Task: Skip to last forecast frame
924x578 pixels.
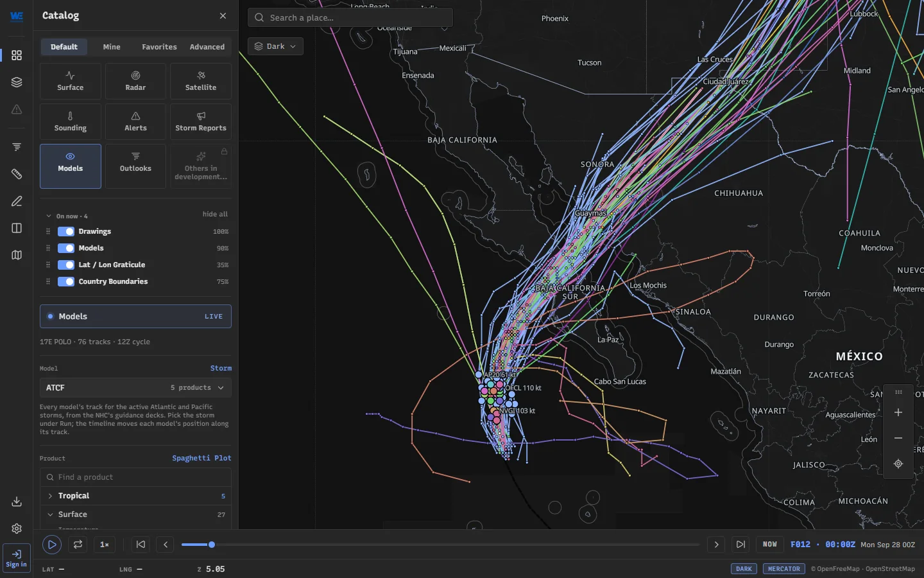Action: pyautogui.click(x=740, y=545)
